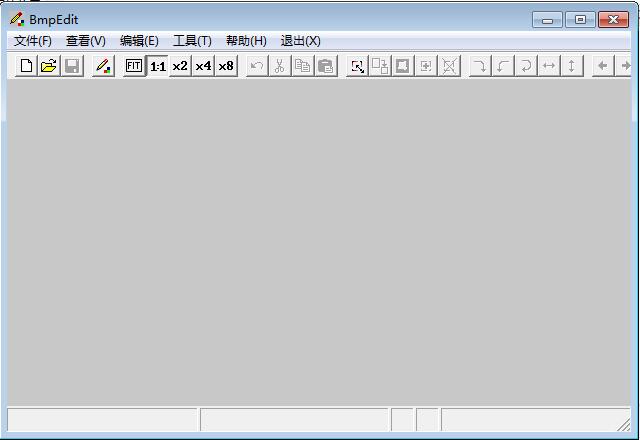Click the resize grip in status bar corner
Screen dimensions: 640x440
coord(624,424)
